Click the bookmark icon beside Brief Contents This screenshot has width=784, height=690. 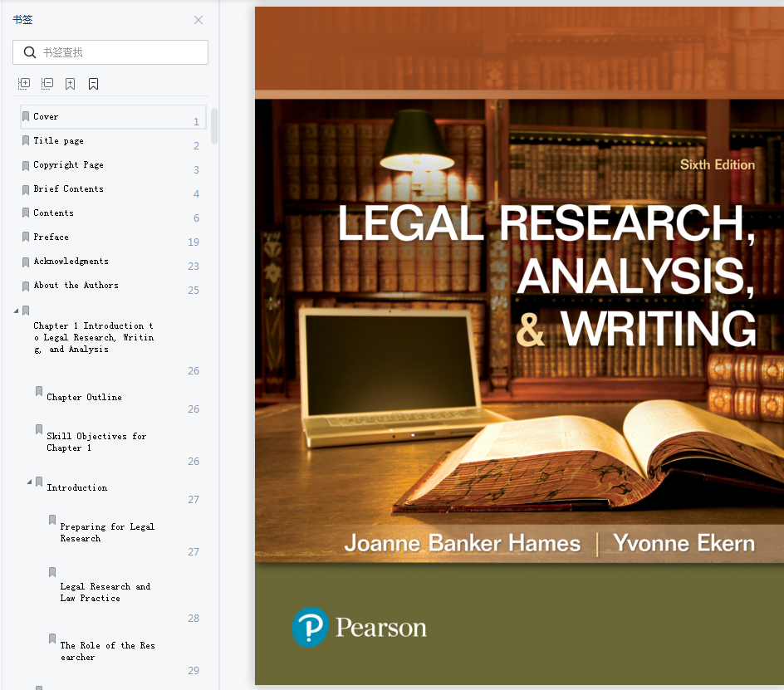26,189
